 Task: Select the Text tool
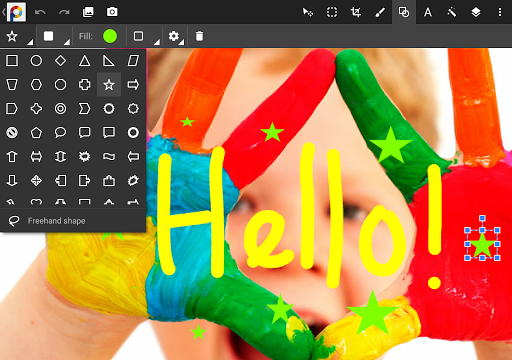[x=428, y=12]
